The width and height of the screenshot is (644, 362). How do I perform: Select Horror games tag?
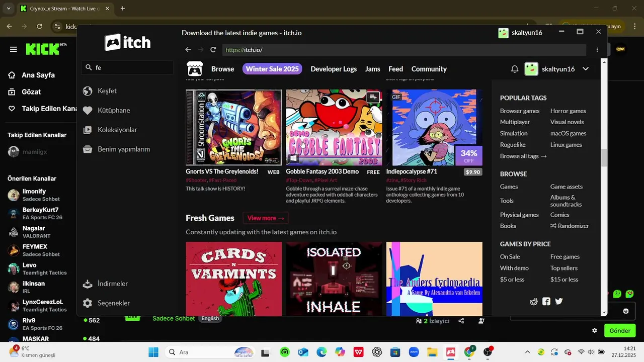point(568,111)
